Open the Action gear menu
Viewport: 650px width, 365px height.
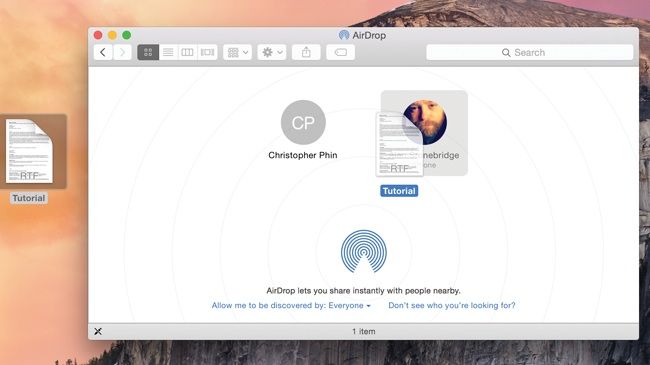(272, 52)
